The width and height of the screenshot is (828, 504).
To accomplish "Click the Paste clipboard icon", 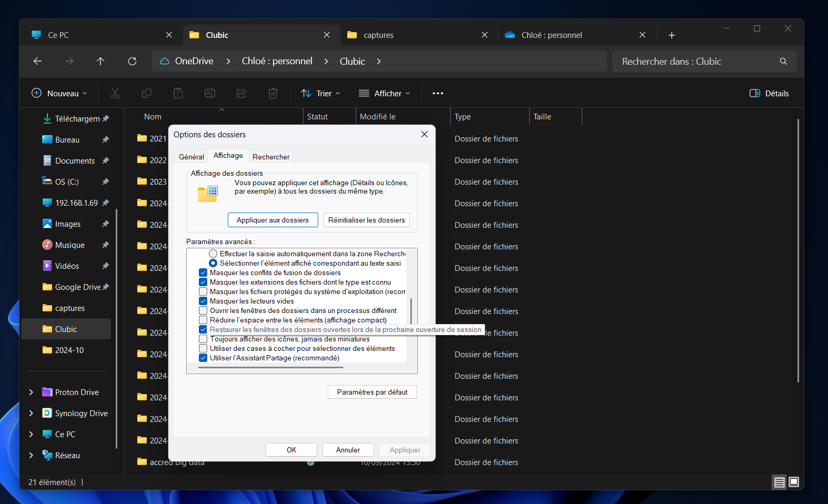I will (x=178, y=93).
